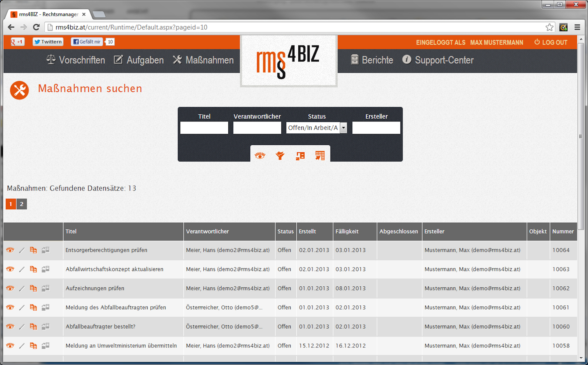Click into the Titel search field
The height and width of the screenshot is (365, 588).
point(204,128)
